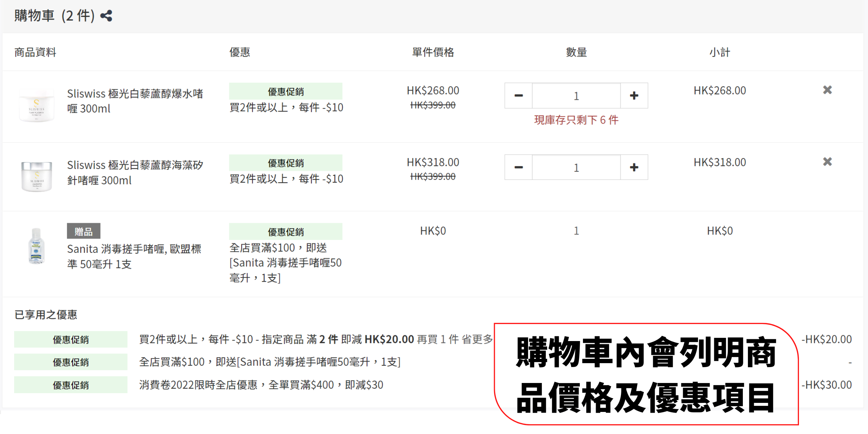Image resolution: width=868 pixels, height=434 pixels.
Task: Click the share icon next to cart title
Action: tap(106, 16)
